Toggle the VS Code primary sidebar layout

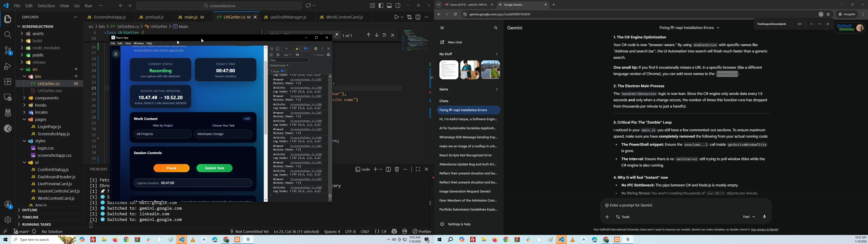(381, 6)
